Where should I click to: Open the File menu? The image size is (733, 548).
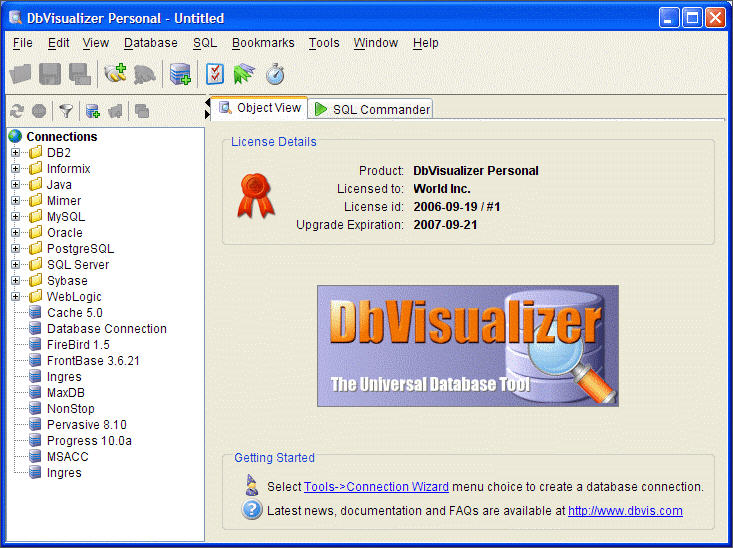22,43
